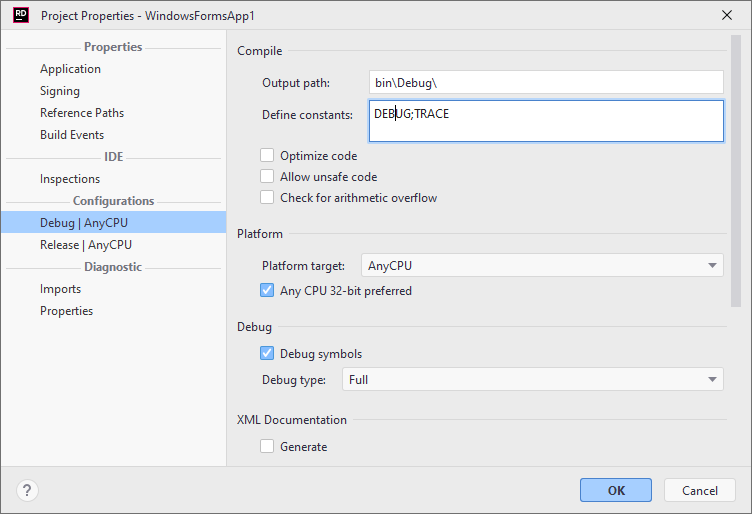Click the Cancel button
This screenshot has height=514, width=752.
[x=700, y=490]
